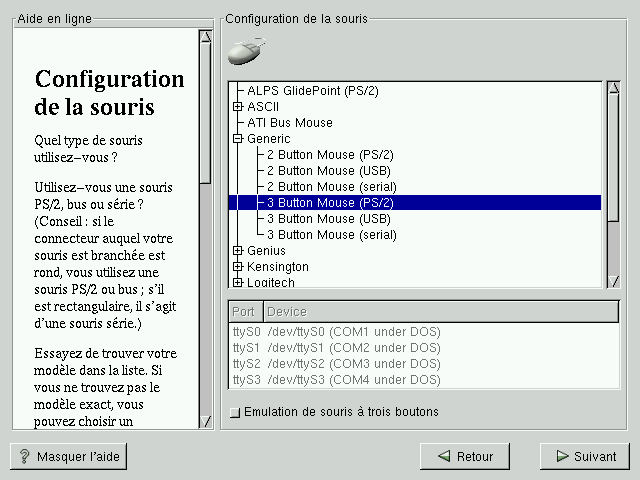The height and width of the screenshot is (480, 640).
Task: Choose 2 Button Mouse (PS/2)
Action: coord(329,155)
